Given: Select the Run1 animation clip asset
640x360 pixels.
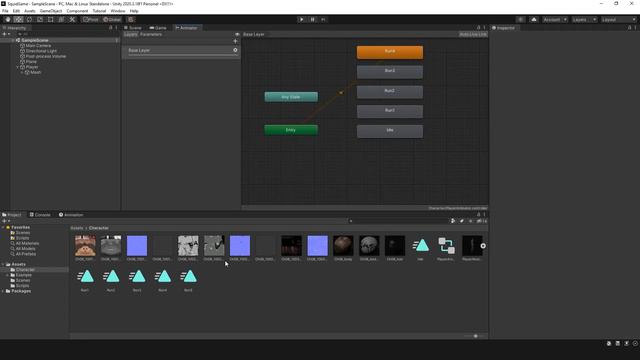Looking at the screenshot, I should 85,280.
